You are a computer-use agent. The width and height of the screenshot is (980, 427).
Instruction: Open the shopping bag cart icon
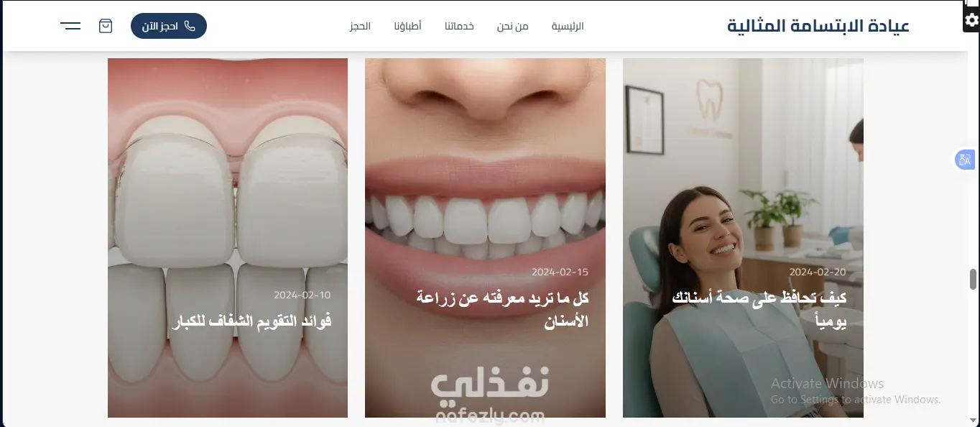(x=106, y=26)
